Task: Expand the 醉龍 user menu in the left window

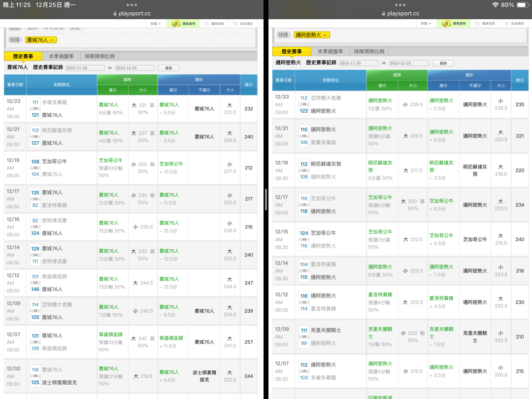Action: pos(155,24)
